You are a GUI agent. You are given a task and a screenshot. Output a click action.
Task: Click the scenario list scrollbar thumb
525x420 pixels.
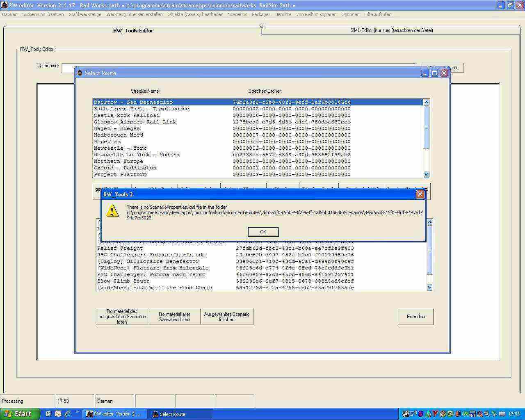pos(430,250)
